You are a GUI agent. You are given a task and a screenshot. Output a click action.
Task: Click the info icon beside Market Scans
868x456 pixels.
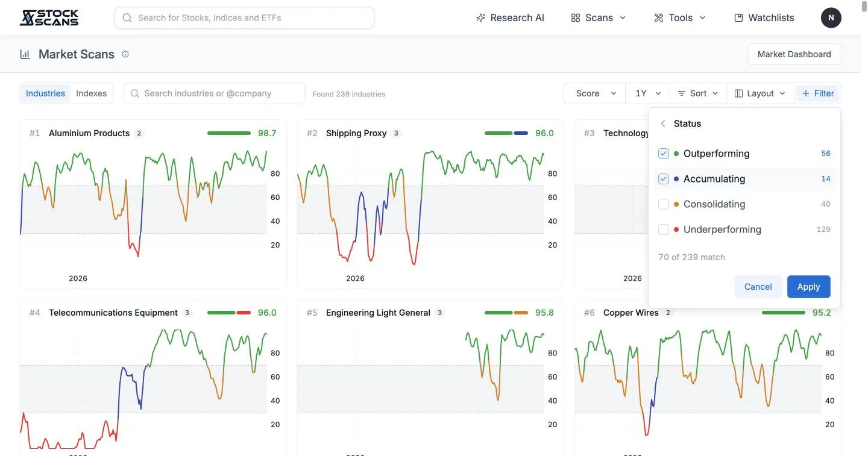click(125, 54)
